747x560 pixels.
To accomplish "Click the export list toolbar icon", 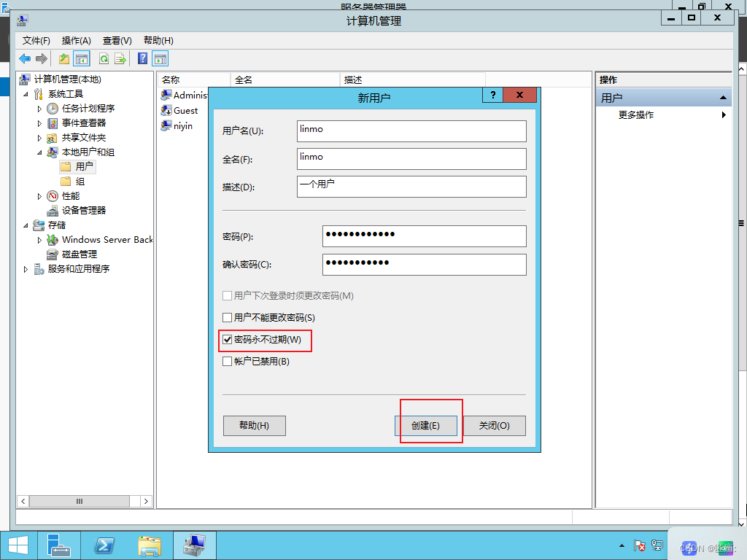I will coord(120,59).
